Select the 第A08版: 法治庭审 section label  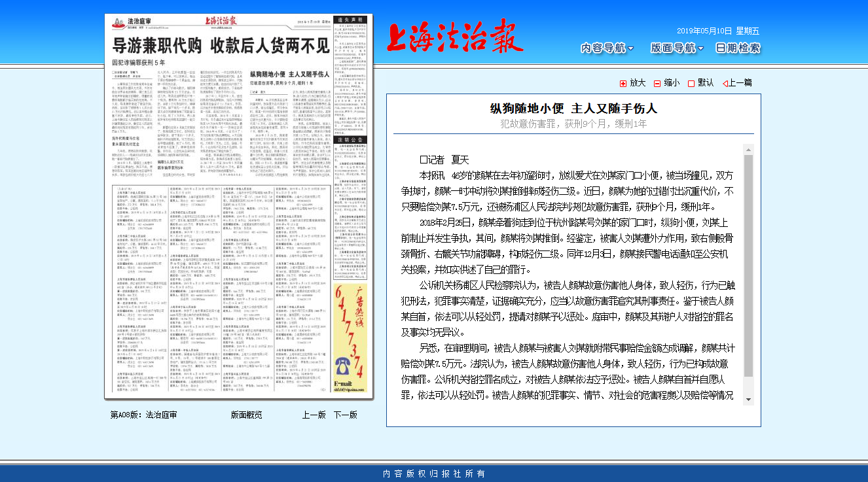(143, 414)
